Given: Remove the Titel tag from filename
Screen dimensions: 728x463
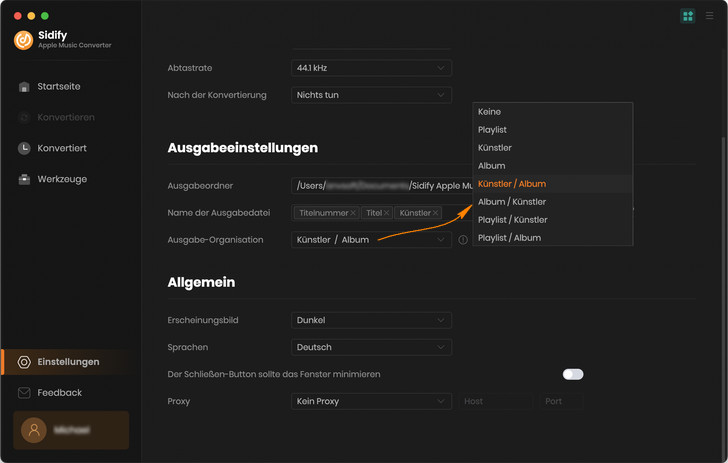Looking at the screenshot, I should pyautogui.click(x=387, y=213).
